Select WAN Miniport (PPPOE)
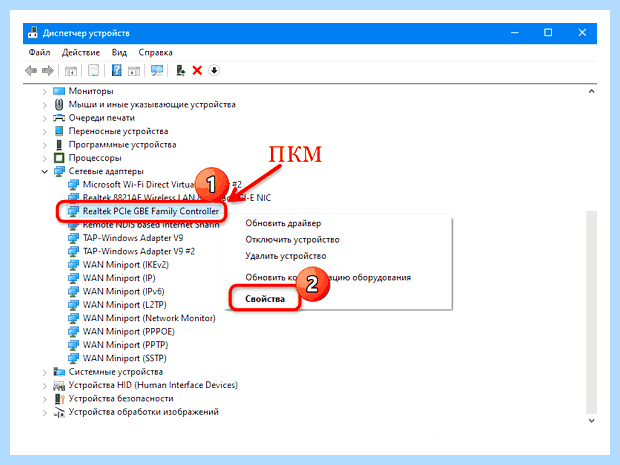The width and height of the screenshot is (620, 465). click(x=129, y=332)
